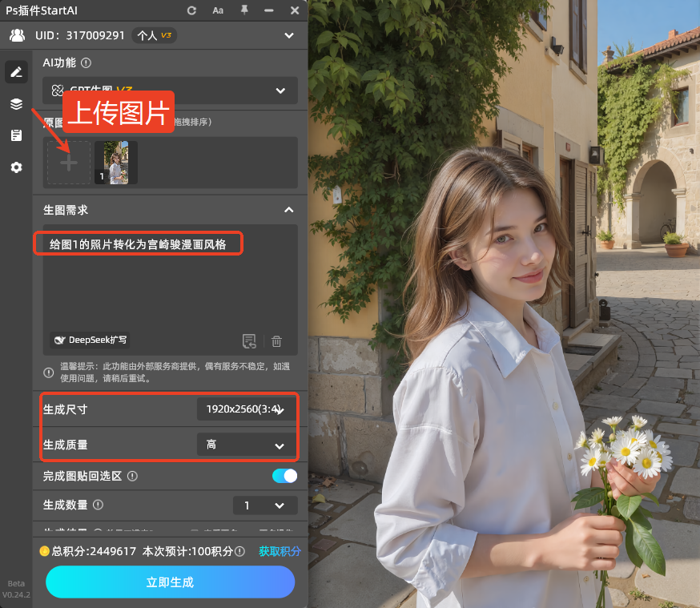700x608 pixels.
Task: Click info icon next to 生成数量
Action: (x=98, y=505)
